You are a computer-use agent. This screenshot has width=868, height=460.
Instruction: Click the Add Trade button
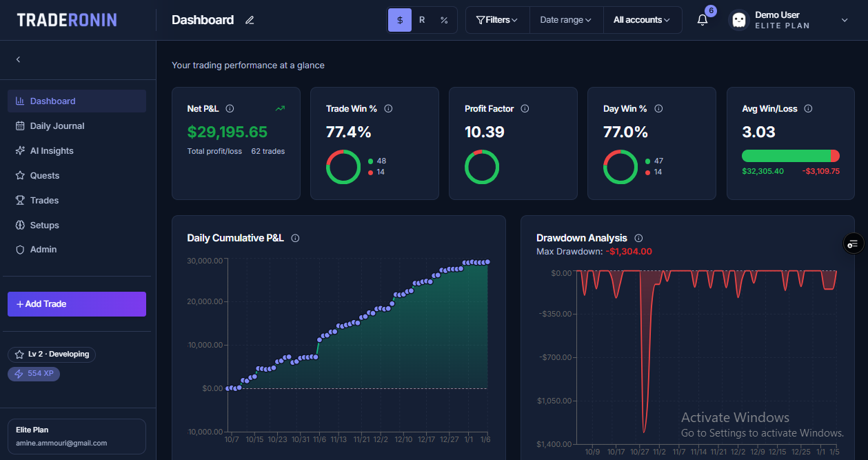click(x=77, y=304)
